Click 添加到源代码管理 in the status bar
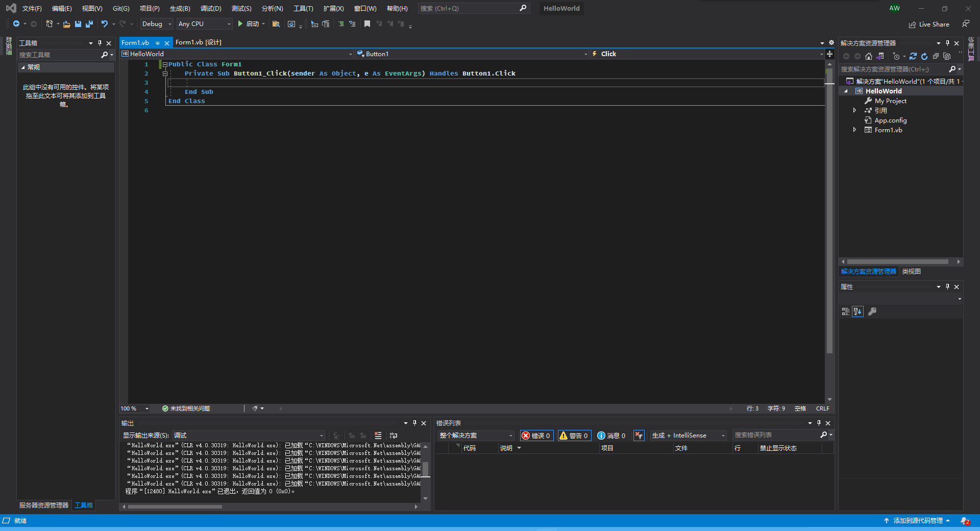The image size is (980, 531). click(918, 521)
